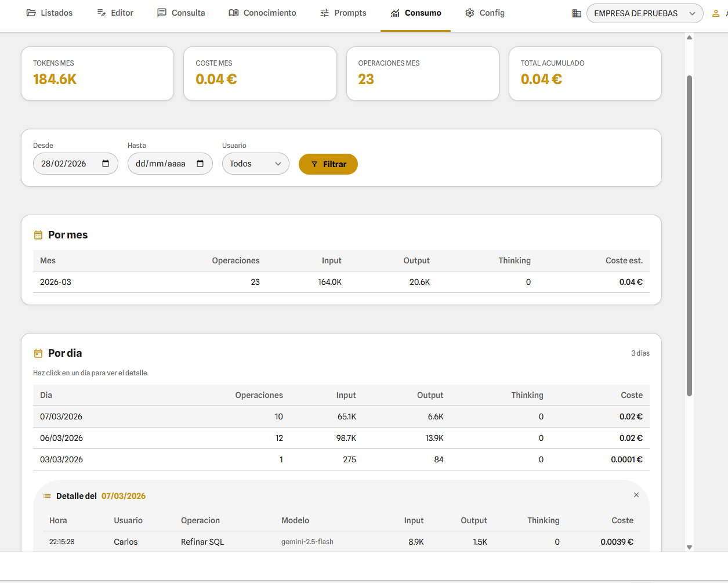Screen dimensions: 728x583
Task: Open the Conocimiento tab
Action: click(262, 13)
